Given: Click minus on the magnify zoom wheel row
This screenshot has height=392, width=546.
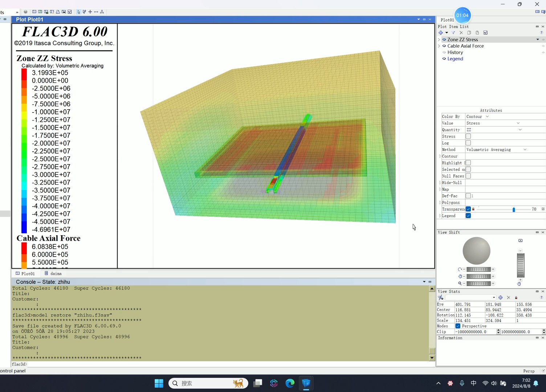Looking at the screenshot, I should tap(464, 283).
